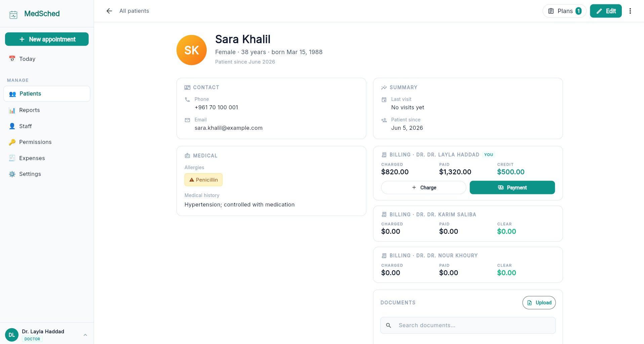Click the MedSched calendar logo icon
The width and height of the screenshot is (644, 344).
click(13, 14)
